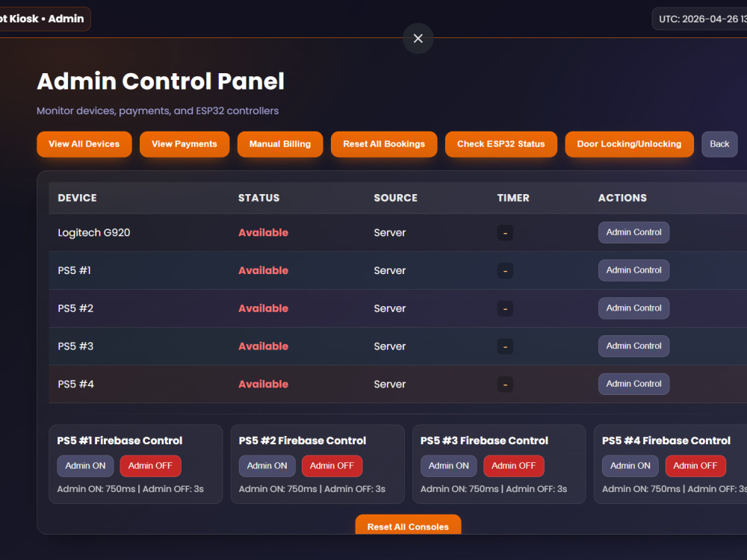Turn Admin ON for PS5 #4
Image resolution: width=747 pixels, height=560 pixels.
(630, 466)
